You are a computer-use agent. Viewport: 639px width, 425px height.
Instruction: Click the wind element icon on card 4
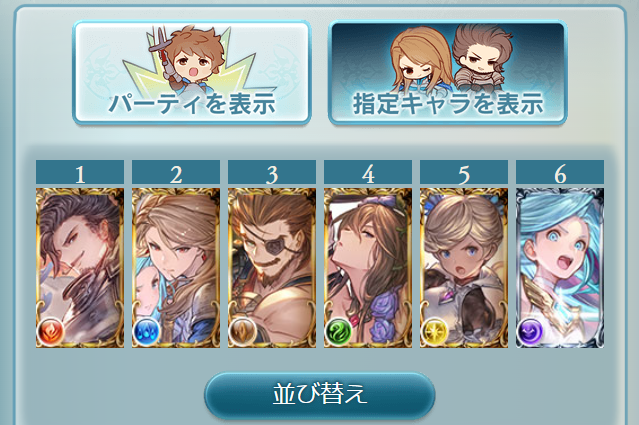click(339, 332)
